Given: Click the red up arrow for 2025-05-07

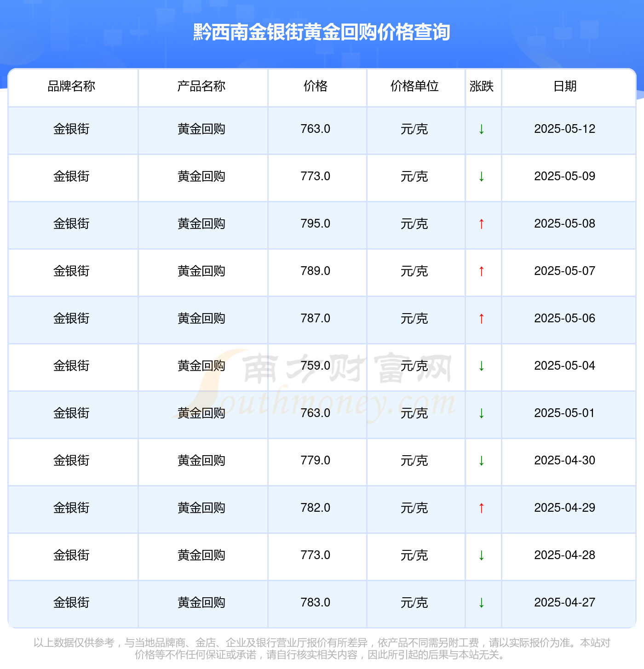Looking at the screenshot, I should 482,271.
